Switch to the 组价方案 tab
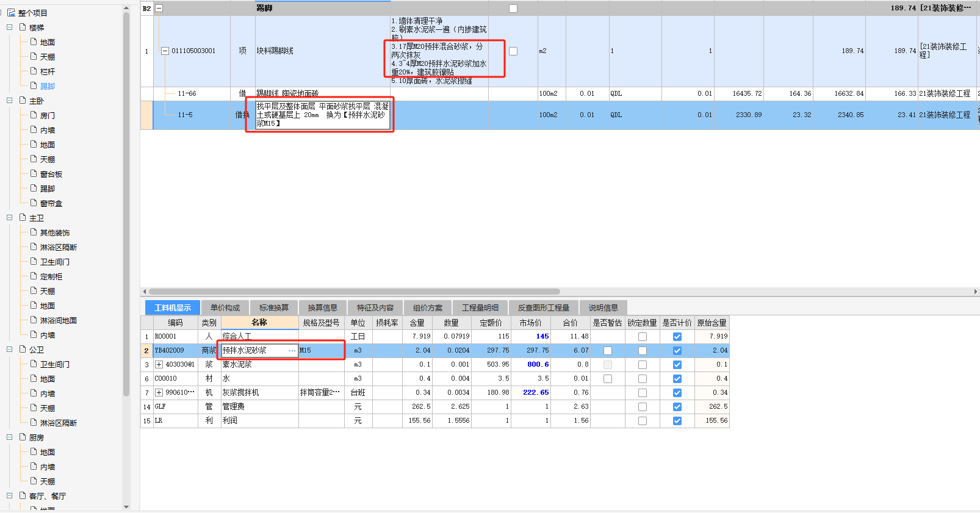This screenshot has height=513, width=980. click(428, 307)
